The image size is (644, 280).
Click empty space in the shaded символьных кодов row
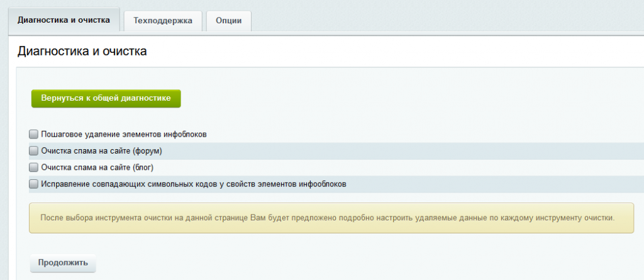(x=491, y=184)
